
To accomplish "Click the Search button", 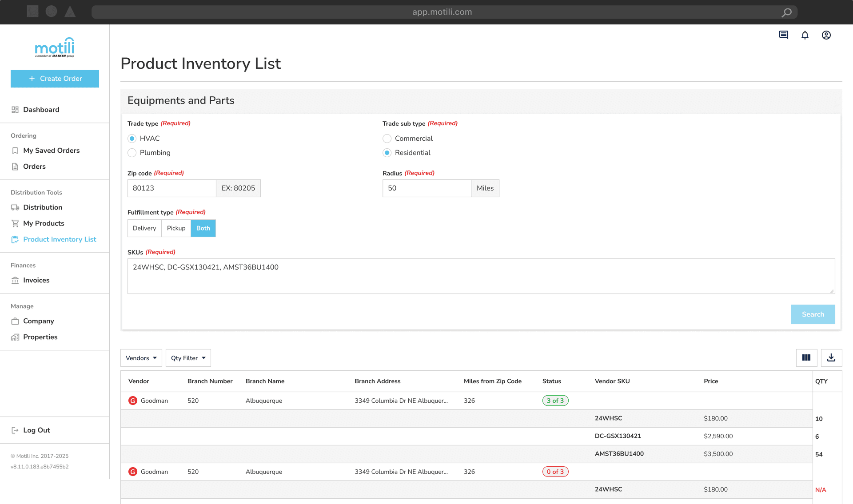I will click(813, 314).
